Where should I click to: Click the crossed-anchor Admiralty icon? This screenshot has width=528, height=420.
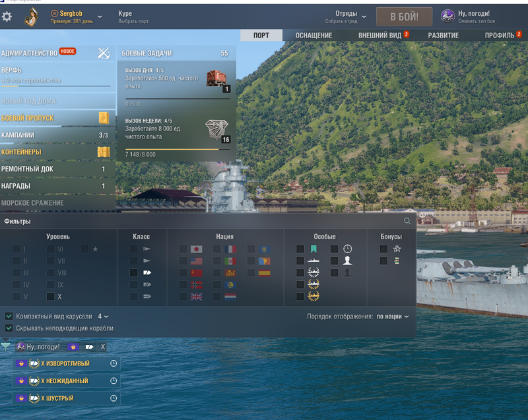coord(104,53)
